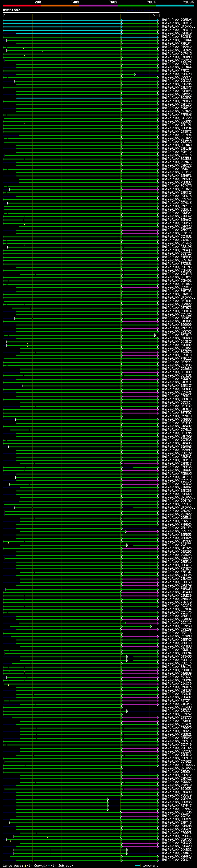Click label UniRef100_C6TGP7
The width and height of the screenshot is (197, 868).
click(x=176, y=139)
